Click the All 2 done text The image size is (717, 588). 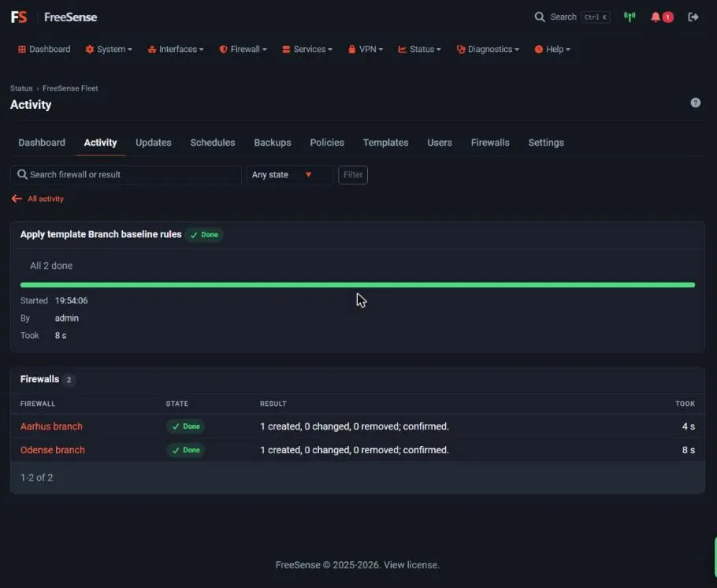coord(51,266)
